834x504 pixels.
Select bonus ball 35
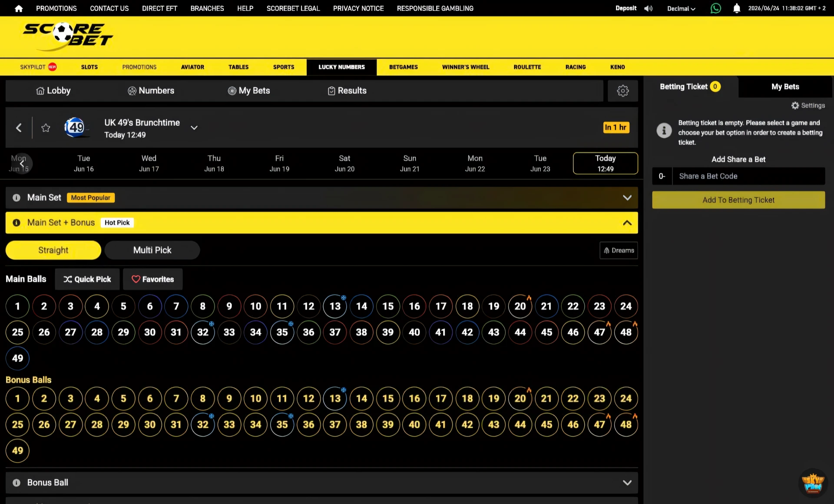(x=282, y=425)
